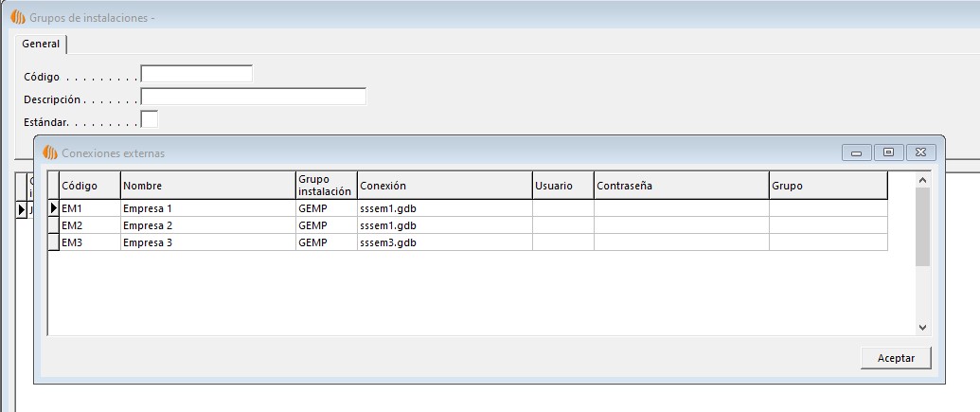Click the Conexiones externas window icon
The width and height of the screenshot is (980, 412).
(50, 152)
